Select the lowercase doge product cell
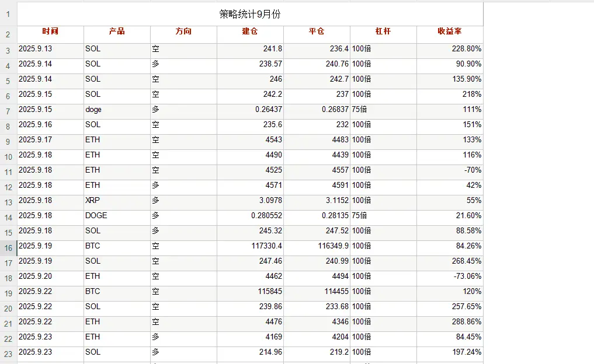Screen dimensions: 594x364 (x=117, y=111)
